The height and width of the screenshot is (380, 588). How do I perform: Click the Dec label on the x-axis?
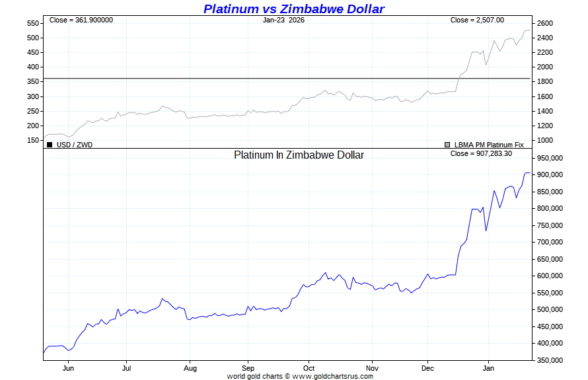tap(427, 367)
